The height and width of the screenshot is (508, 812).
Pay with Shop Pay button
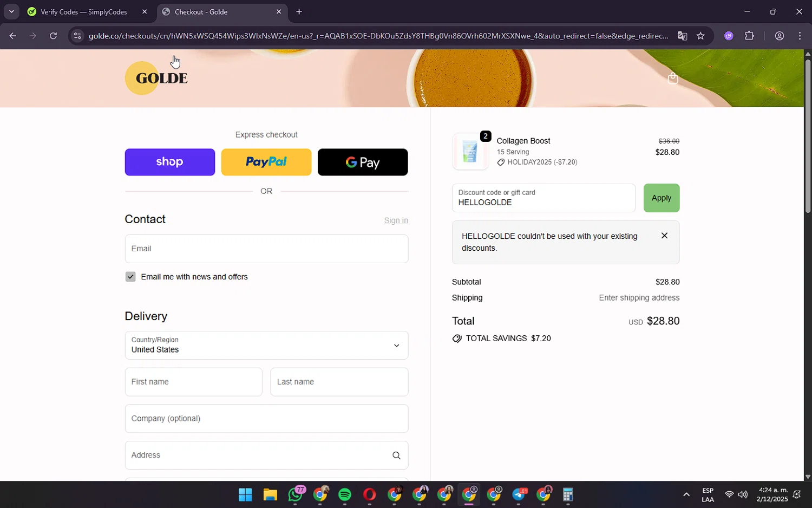(x=169, y=162)
